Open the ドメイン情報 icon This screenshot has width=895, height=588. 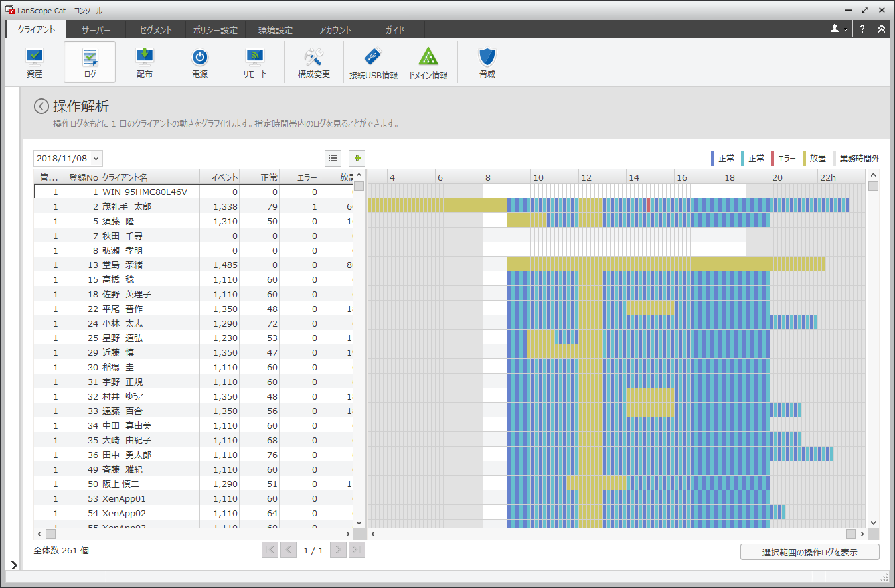point(428,63)
